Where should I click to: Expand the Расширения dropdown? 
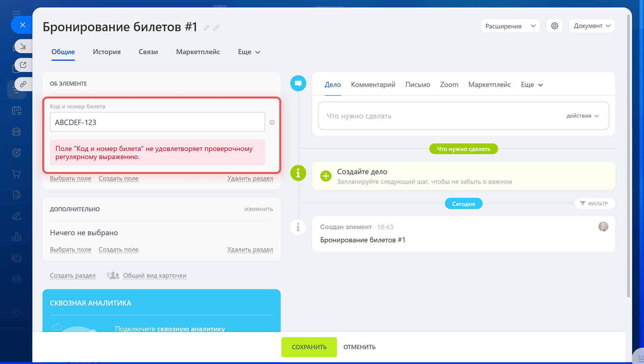coord(533,26)
